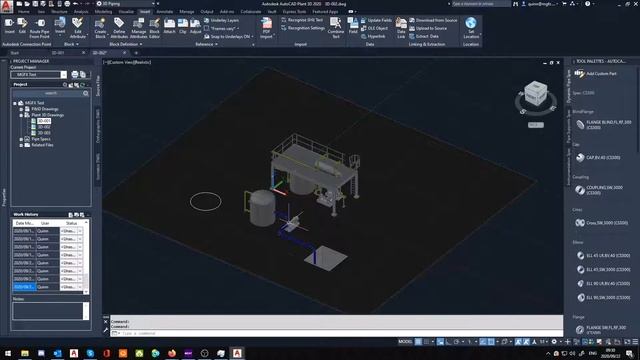
Task: Select the Cross SW 3000 part
Action: coord(601,223)
